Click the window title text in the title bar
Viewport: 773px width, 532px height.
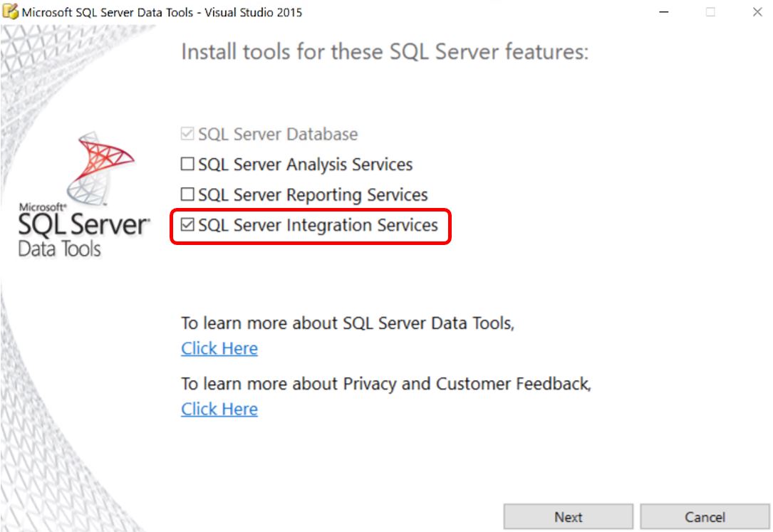tap(162, 12)
